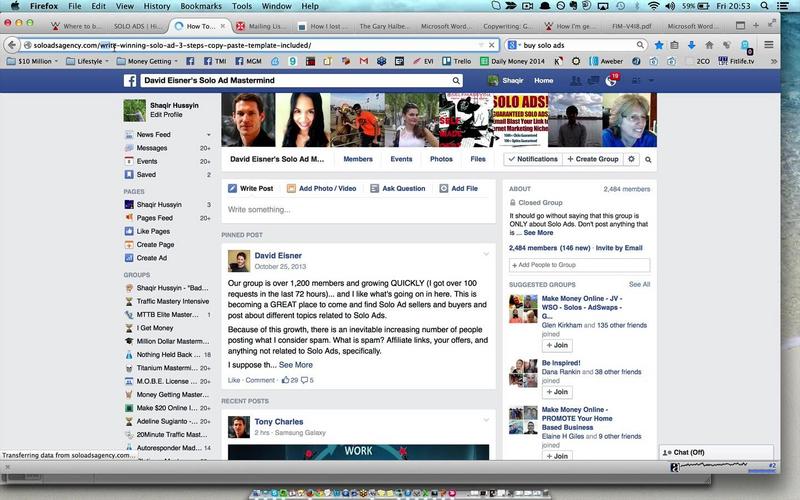Open the Firefox hamburger menu
800x500 pixels.
[x=768, y=45]
